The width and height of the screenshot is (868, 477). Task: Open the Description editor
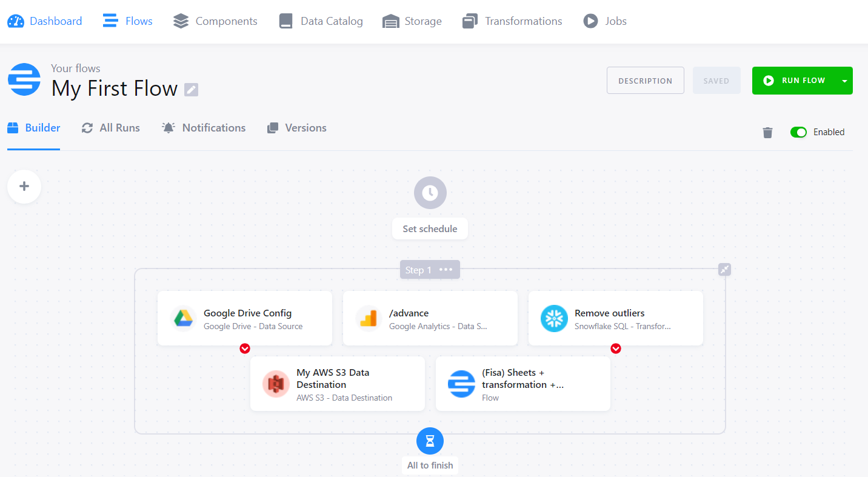pyautogui.click(x=646, y=81)
